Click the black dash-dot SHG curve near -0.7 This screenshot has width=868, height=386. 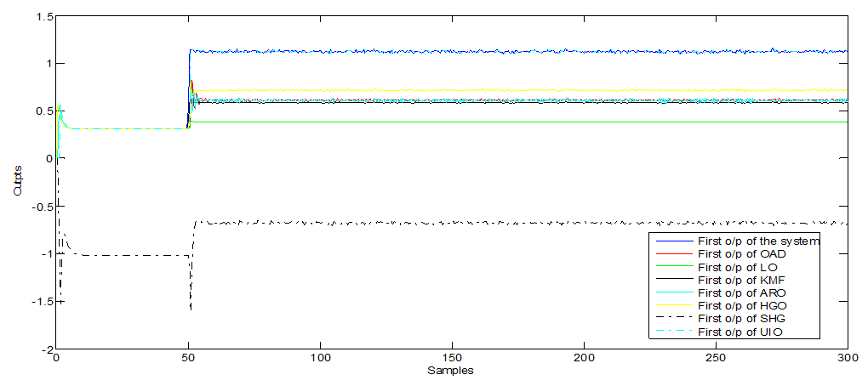[x=425, y=223]
